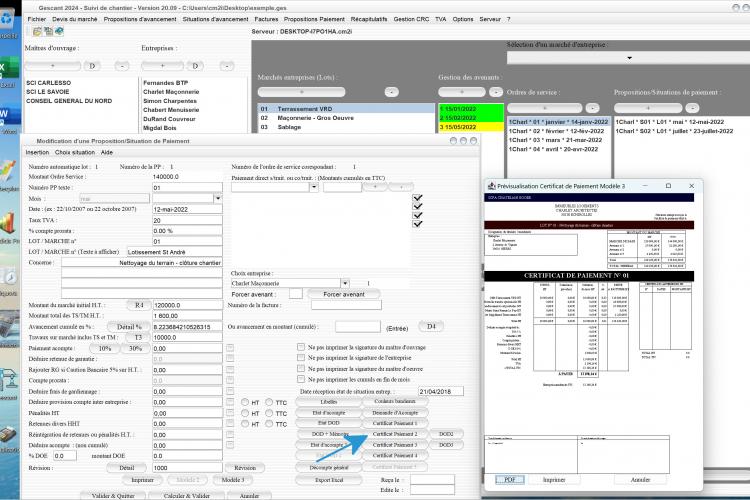Add a new Proposition/Situation de paiement
750x500 pixels.
648,108
